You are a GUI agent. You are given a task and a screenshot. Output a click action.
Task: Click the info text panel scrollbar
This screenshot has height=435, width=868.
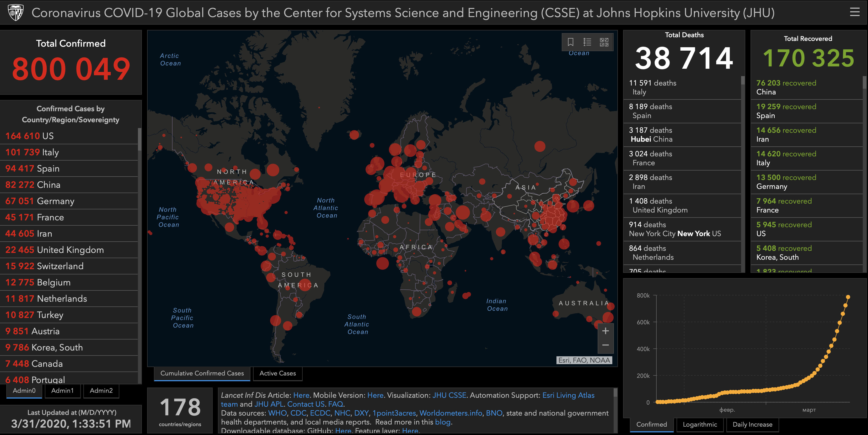[615, 392]
